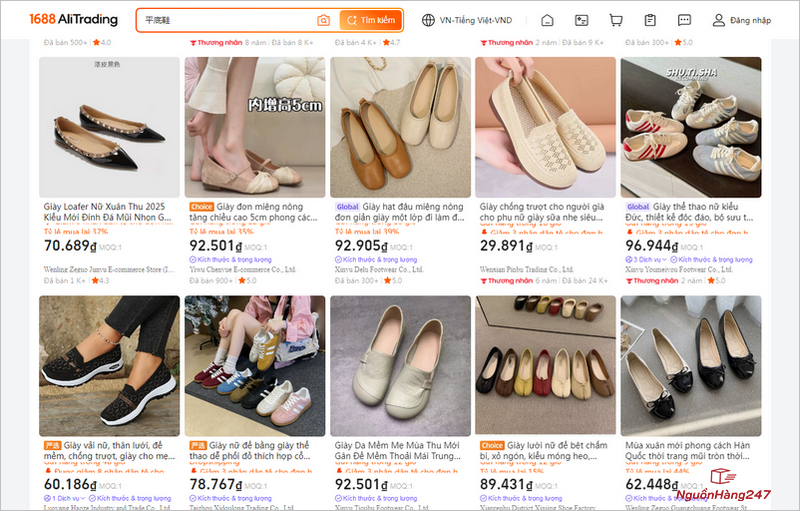The height and width of the screenshot is (511, 800).
Task: Open multi-color split-toe flats image
Action: (545, 366)
